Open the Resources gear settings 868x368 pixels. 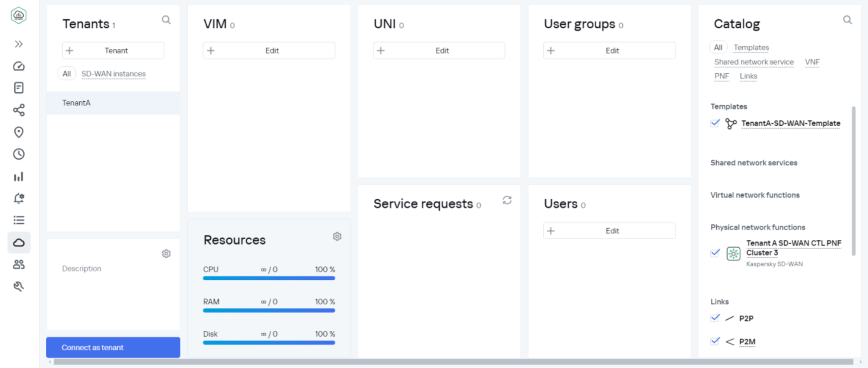pos(337,236)
